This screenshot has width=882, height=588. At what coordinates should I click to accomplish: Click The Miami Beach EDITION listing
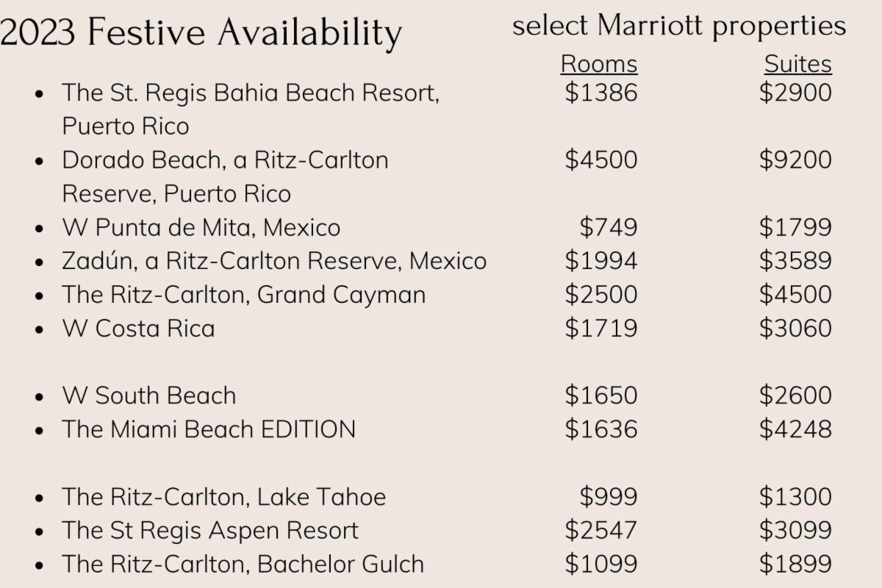tap(209, 429)
